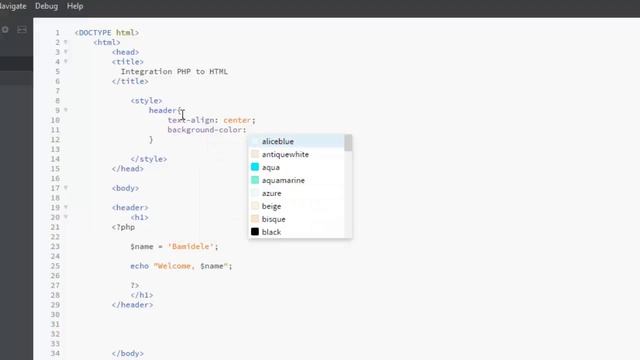Collapse the body tag fold on line 17
This screenshot has height=360, width=640.
(x=66, y=188)
